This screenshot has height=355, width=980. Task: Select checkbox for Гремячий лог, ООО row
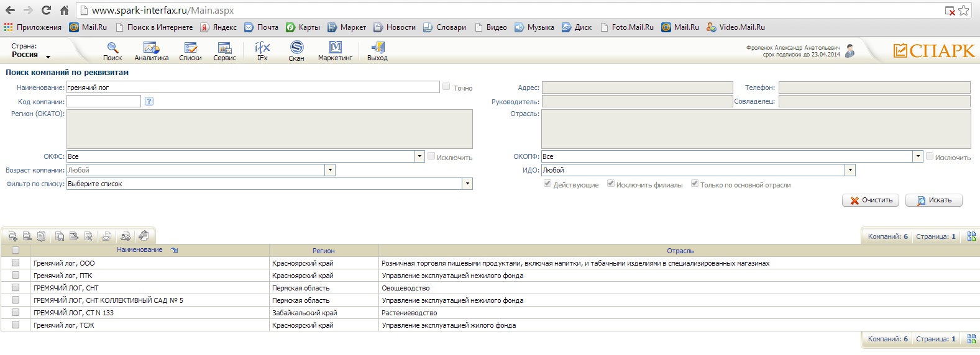coord(16,263)
